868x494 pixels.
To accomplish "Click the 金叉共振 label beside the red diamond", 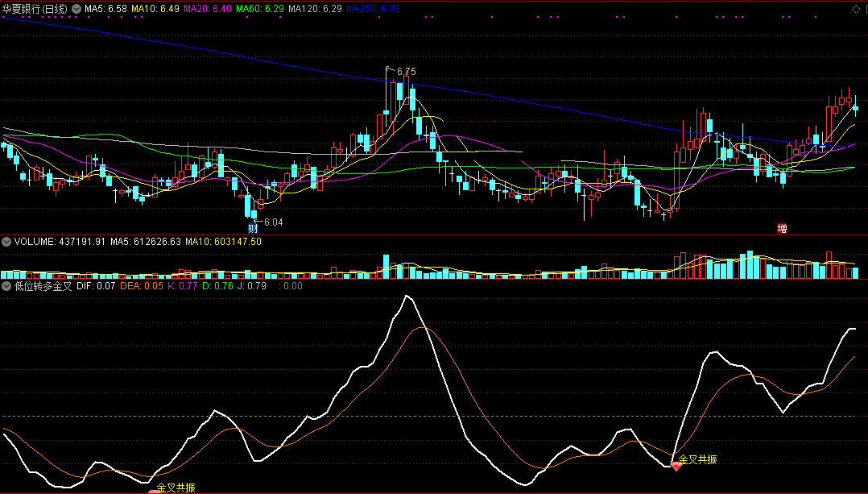I will click(698, 459).
